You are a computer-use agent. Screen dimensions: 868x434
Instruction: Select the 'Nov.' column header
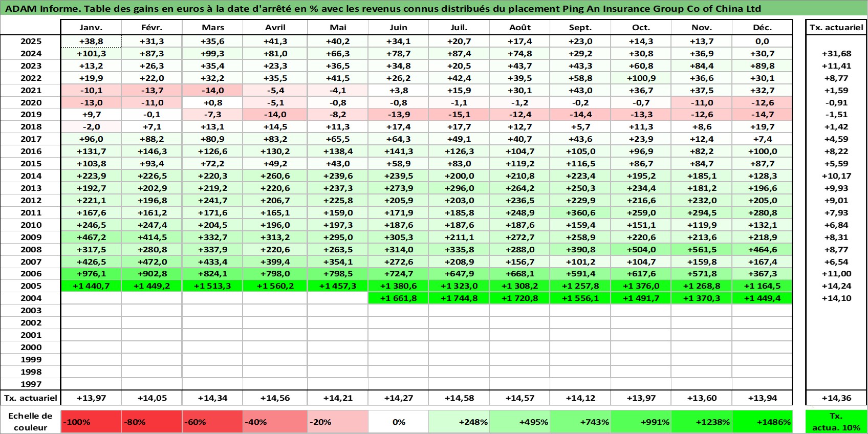pos(702,28)
